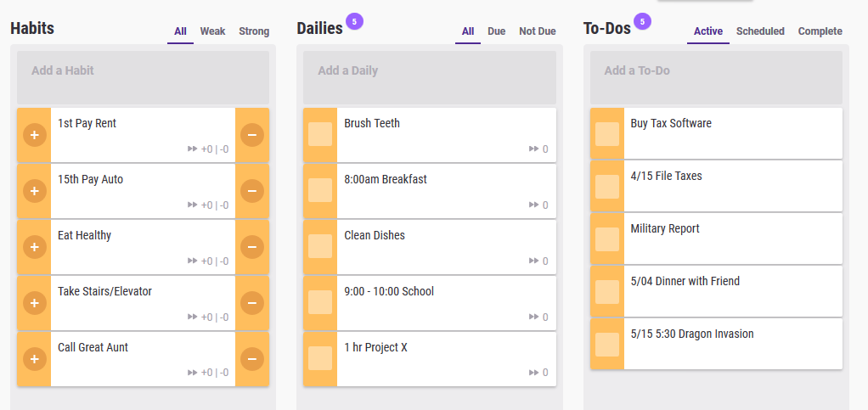Select the Due tab in Dailies
Screen dimensions: 868x410
point(496,31)
